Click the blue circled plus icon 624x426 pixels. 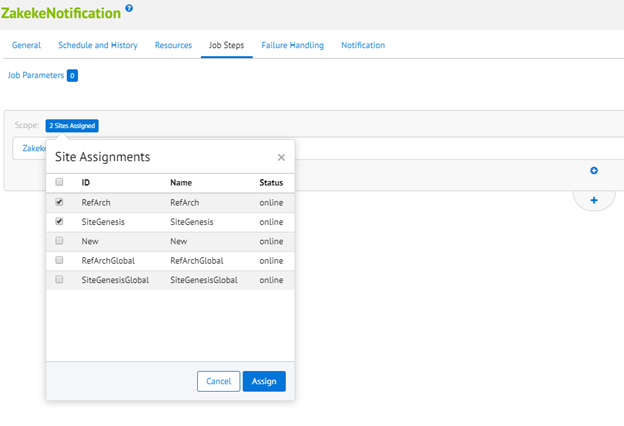pos(594,170)
